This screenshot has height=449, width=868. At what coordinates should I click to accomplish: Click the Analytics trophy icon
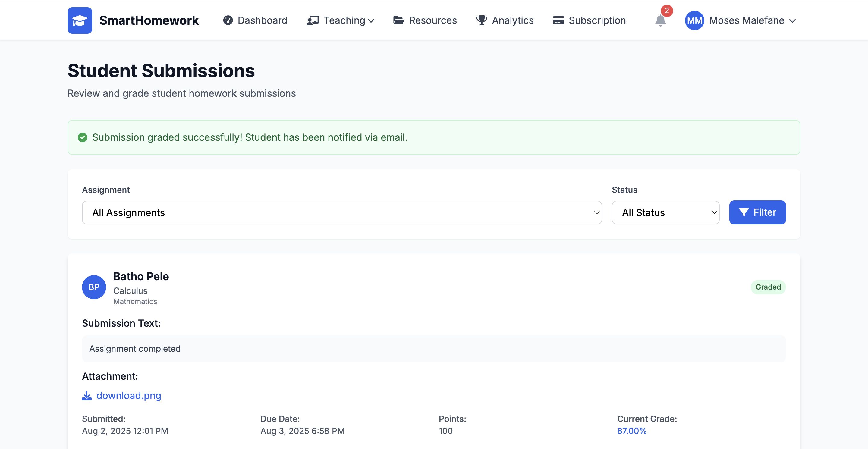point(481,20)
